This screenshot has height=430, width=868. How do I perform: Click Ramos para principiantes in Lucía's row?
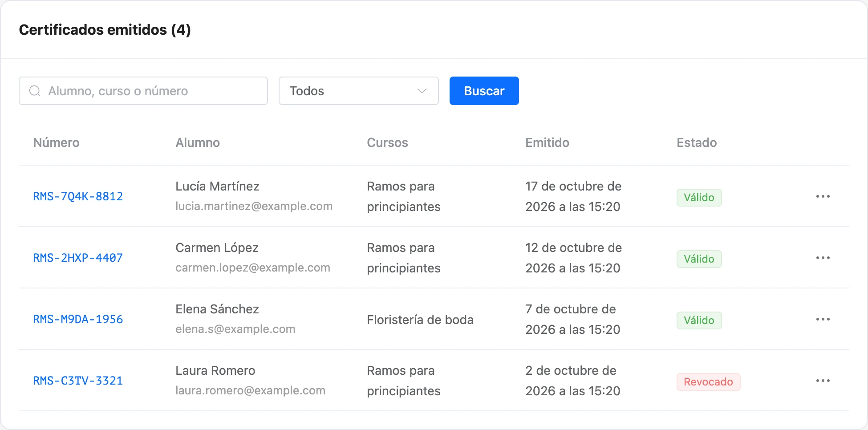tap(404, 196)
